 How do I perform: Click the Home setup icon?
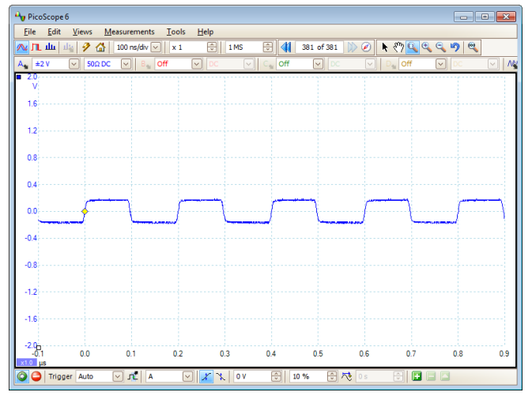[x=100, y=47]
